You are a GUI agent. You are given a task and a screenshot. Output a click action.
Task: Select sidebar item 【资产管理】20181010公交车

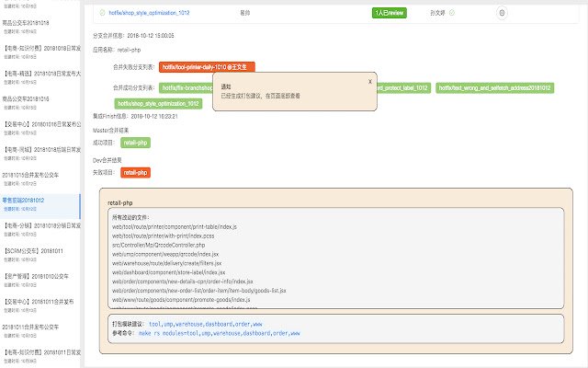coord(40,280)
